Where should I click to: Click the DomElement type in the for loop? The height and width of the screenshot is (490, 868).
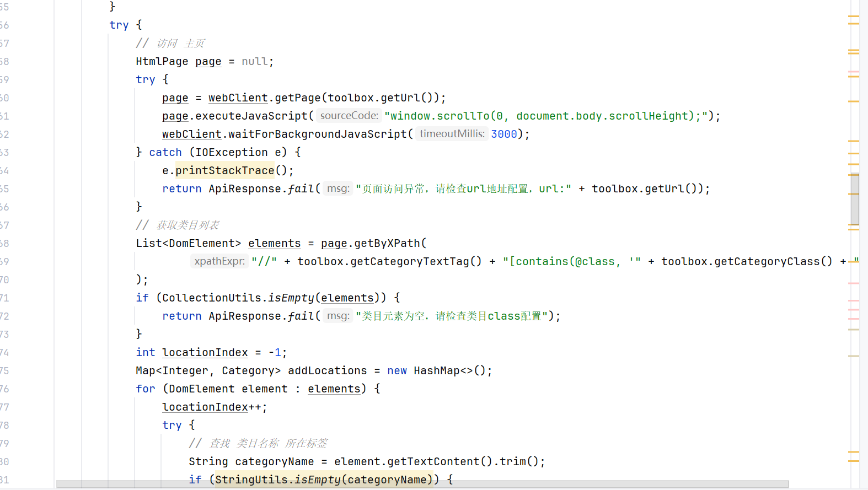tap(202, 389)
